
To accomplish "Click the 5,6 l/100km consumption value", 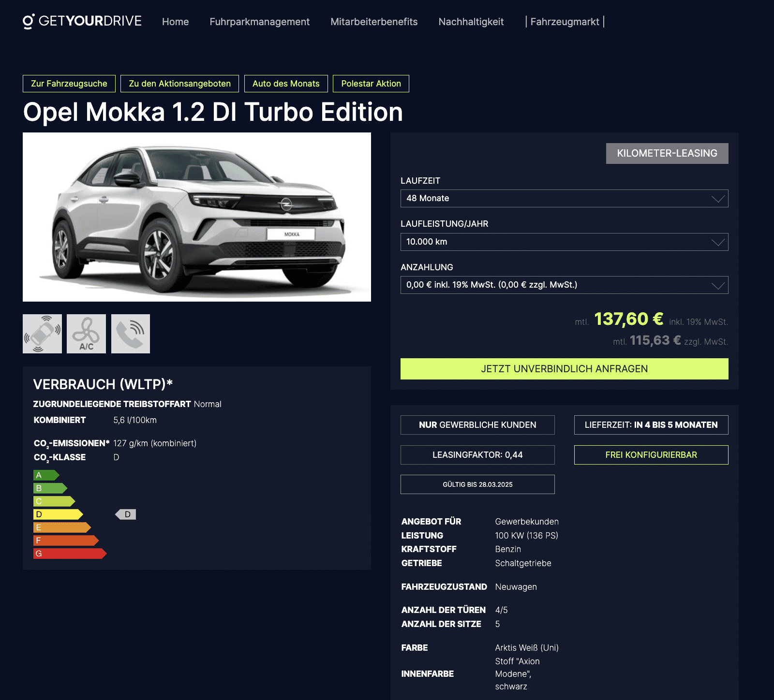I will point(135,420).
